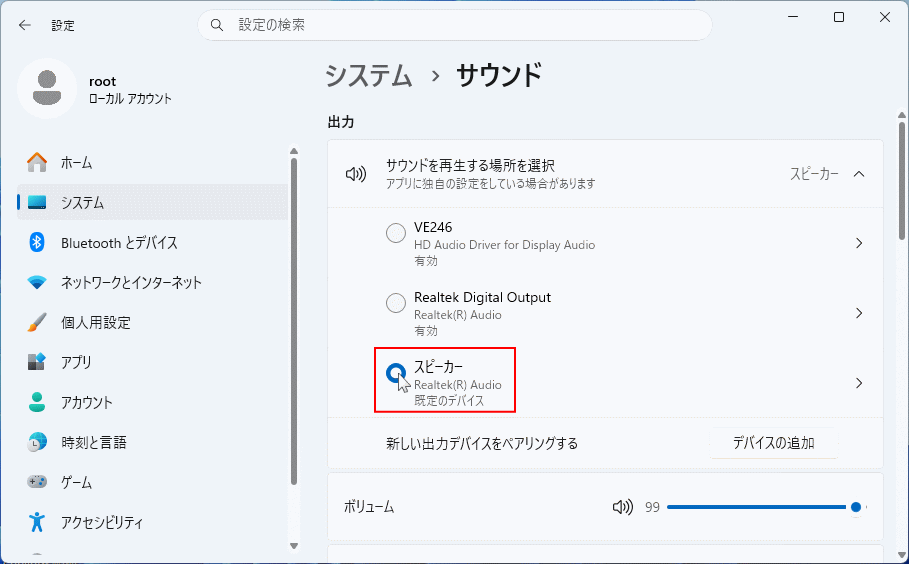Click root account name
The image size is (909, 564).
pos(103,81)
